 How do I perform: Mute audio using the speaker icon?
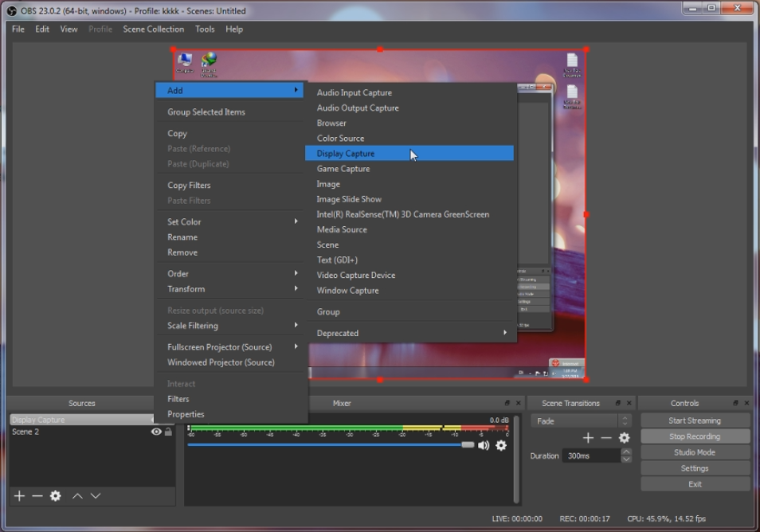click(484, 445)
